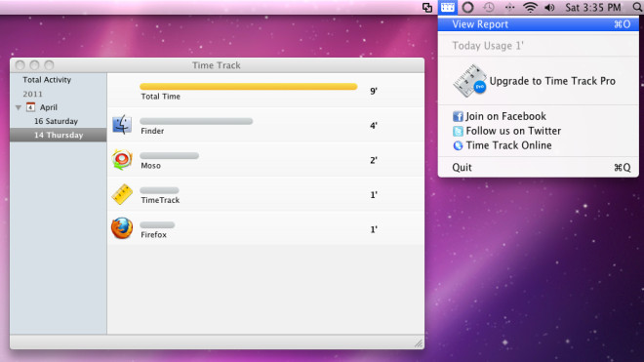Click the Wi-Fi status icon

pyautogui.click(x=530, y=7)
